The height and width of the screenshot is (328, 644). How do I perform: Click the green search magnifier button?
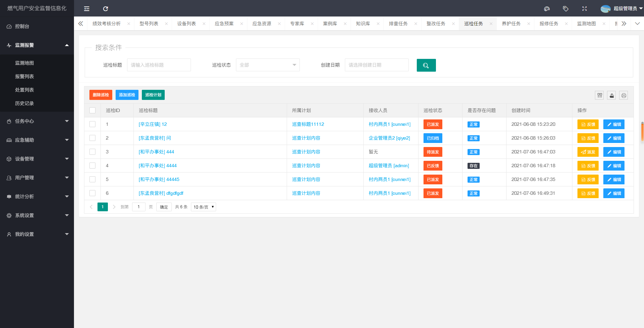point(426,65)
